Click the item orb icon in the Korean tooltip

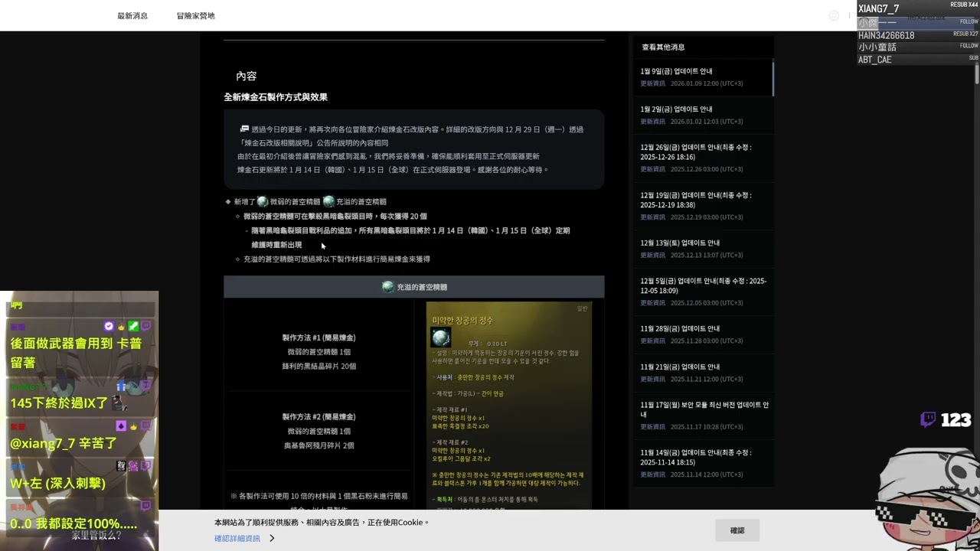click(441, 337)
